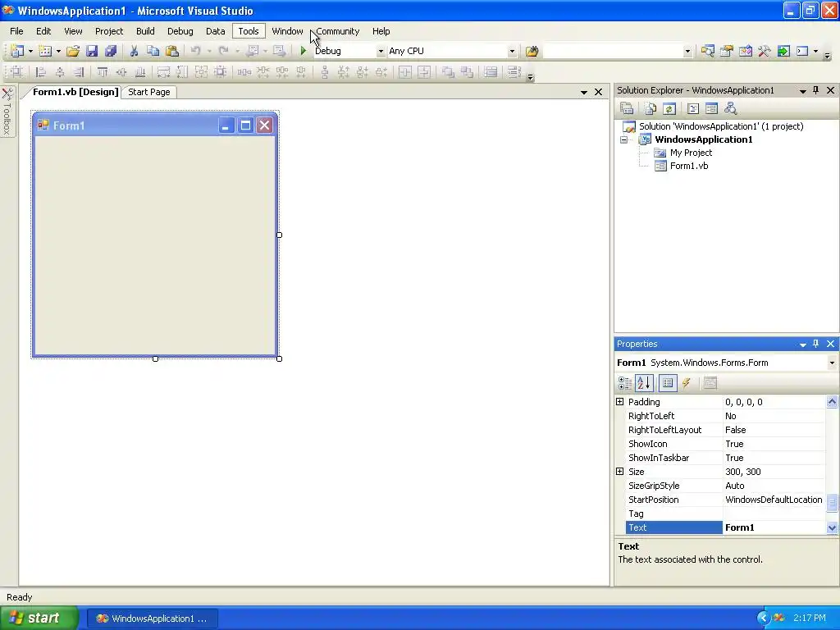Click View Class Diagram icon
This screenshot has width=840, height=630.
click(x=730, y=109)
